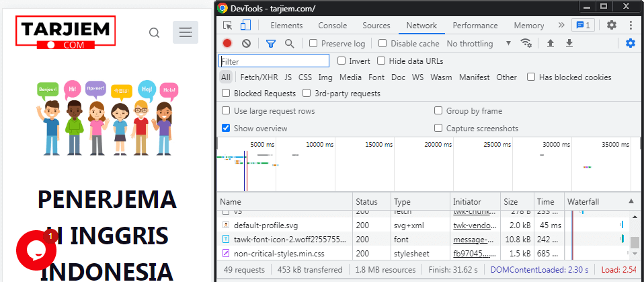
Task: Check the Invert filter checkbox
Action: click(341, 61)
